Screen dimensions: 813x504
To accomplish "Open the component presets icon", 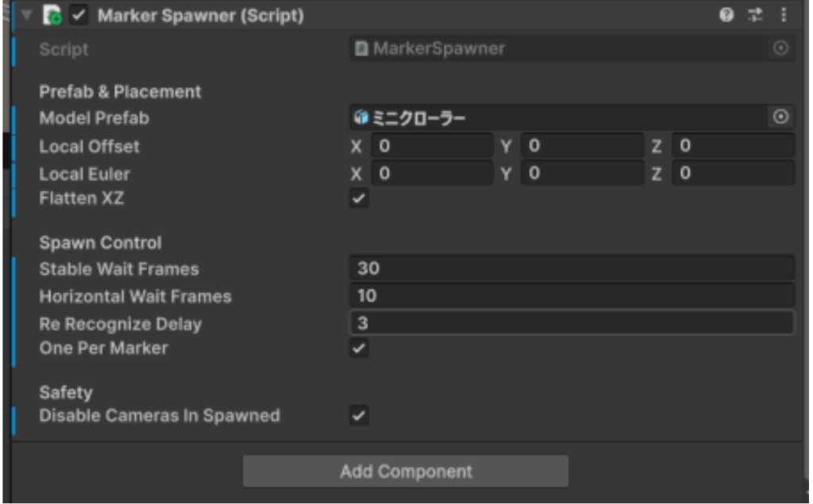I will tap(755, 15).
